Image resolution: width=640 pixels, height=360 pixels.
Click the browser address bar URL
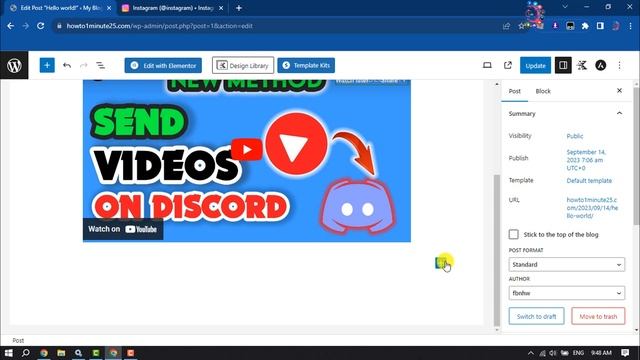pyautogui.click(x=160, y=26)
